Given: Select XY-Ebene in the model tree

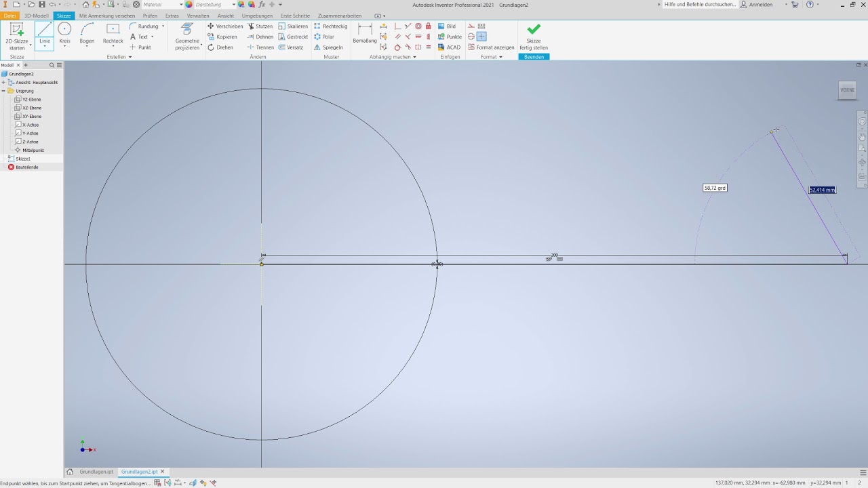Looking at the screenshot, I should click(x=28, y=117).
